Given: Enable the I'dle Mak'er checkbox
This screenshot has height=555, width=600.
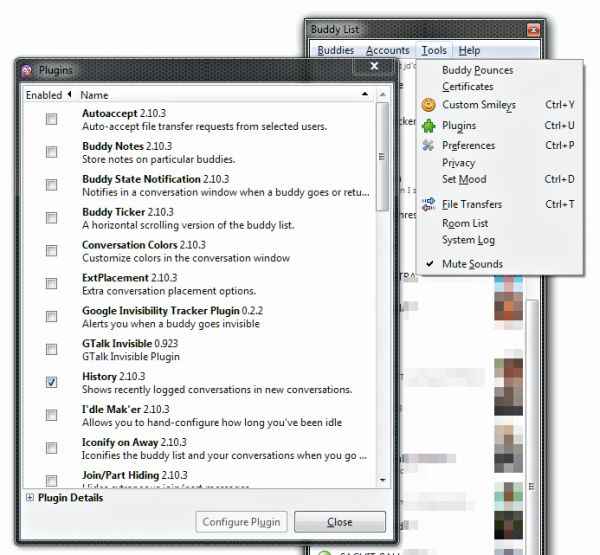Looking at the screenshot, I should coord(51,415).
